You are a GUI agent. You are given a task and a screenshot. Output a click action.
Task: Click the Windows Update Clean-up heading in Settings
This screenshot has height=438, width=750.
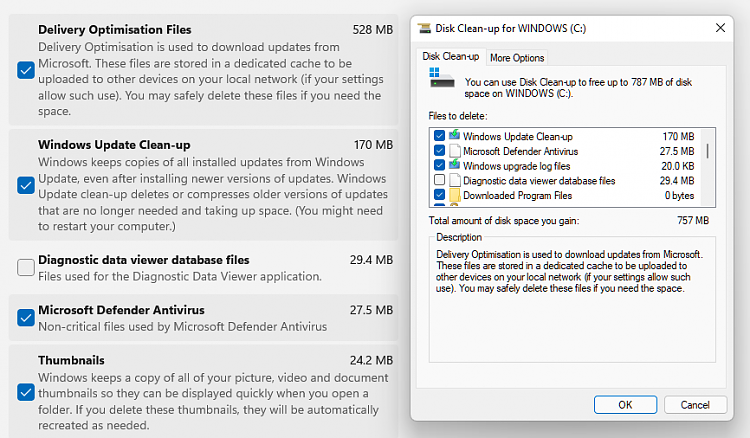pyautogui.click(x=114, y=145)
